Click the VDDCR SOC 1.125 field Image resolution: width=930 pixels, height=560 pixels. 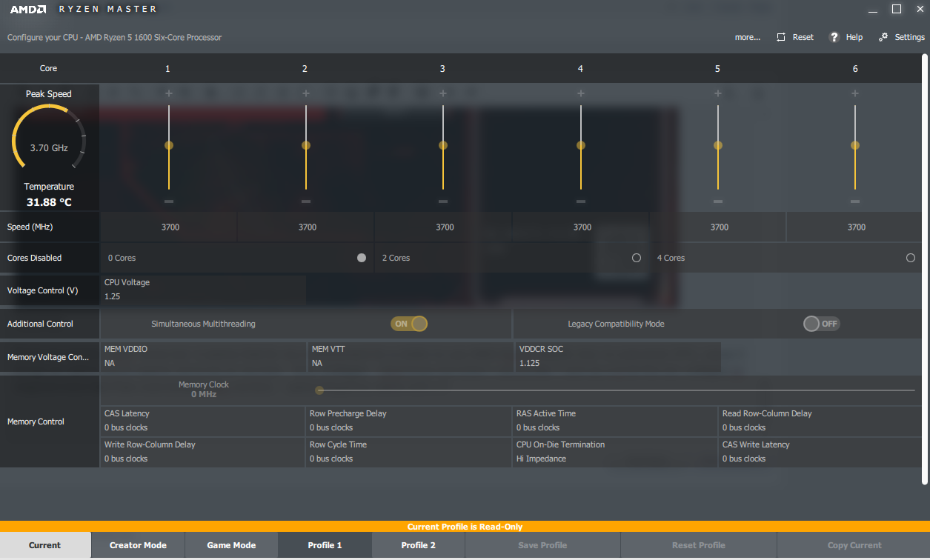point(617,356)
